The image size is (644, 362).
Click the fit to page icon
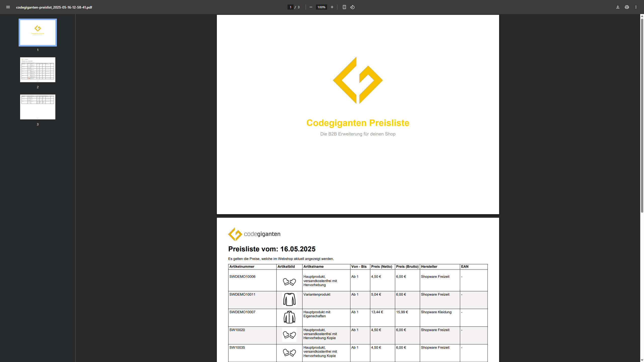344,7
